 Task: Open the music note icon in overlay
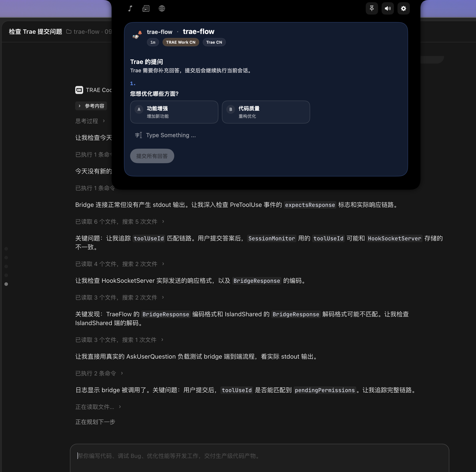[130, 9]
